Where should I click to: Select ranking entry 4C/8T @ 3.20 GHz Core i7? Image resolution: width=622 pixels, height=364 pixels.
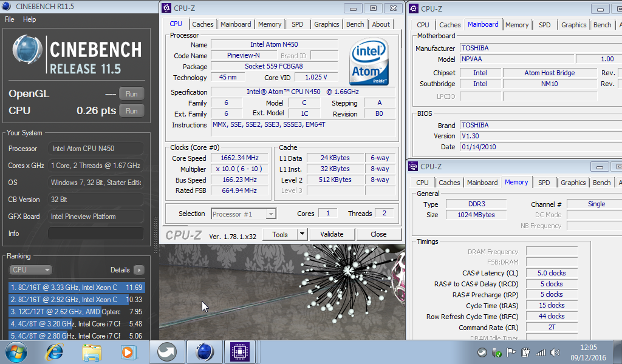pos(77,323)
